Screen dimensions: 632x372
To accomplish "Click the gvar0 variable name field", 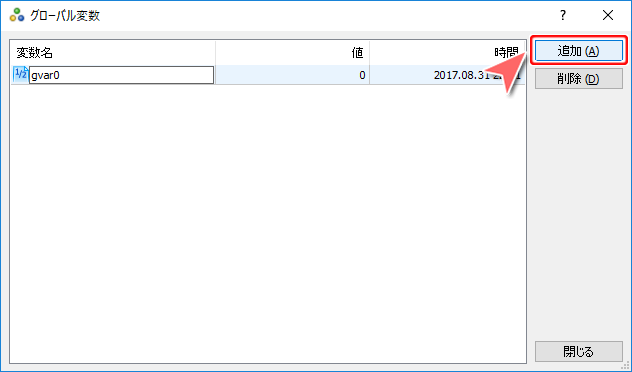I will pos(121,75).
